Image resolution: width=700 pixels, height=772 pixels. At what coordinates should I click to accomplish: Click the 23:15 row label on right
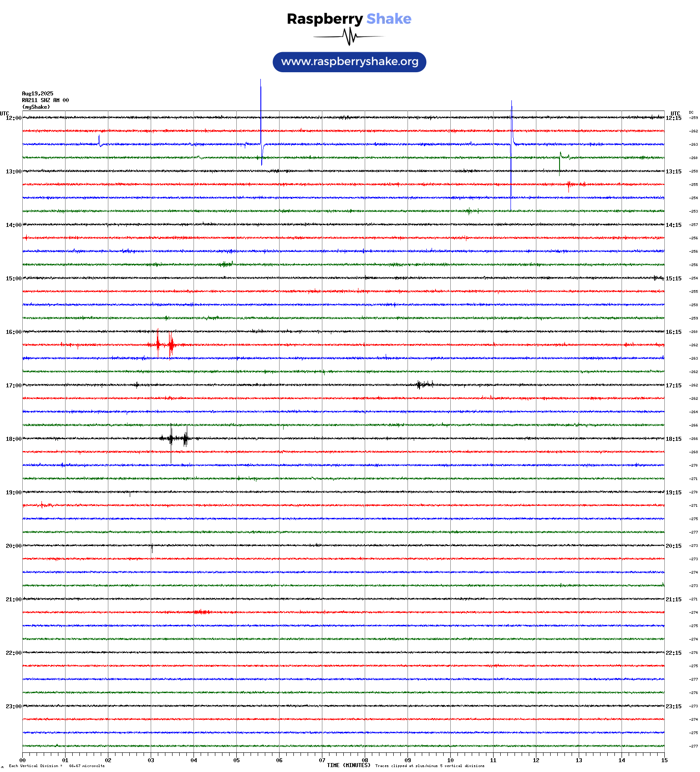coord(673,706)
